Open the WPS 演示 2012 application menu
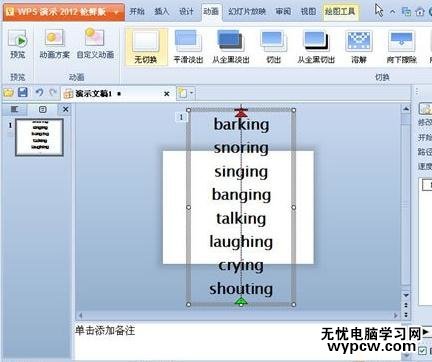This screenshot has height=362, width=432. point(64,12)
